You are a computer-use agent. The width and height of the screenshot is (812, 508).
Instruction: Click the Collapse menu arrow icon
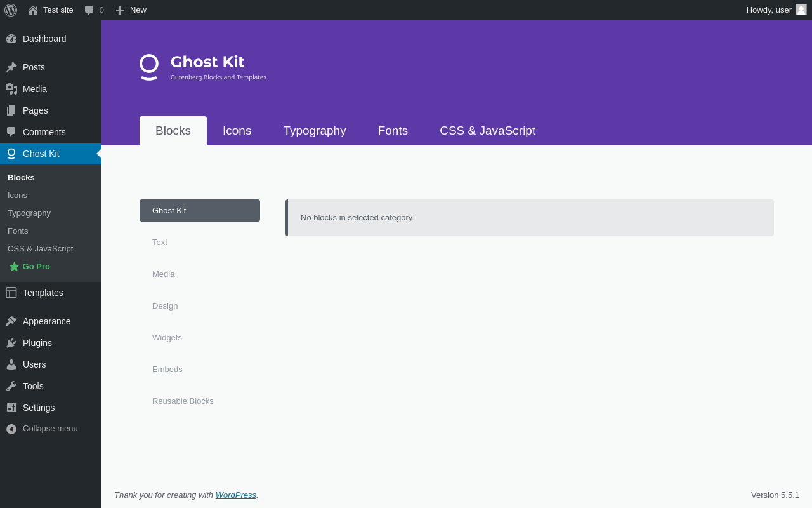coord(11,429)
